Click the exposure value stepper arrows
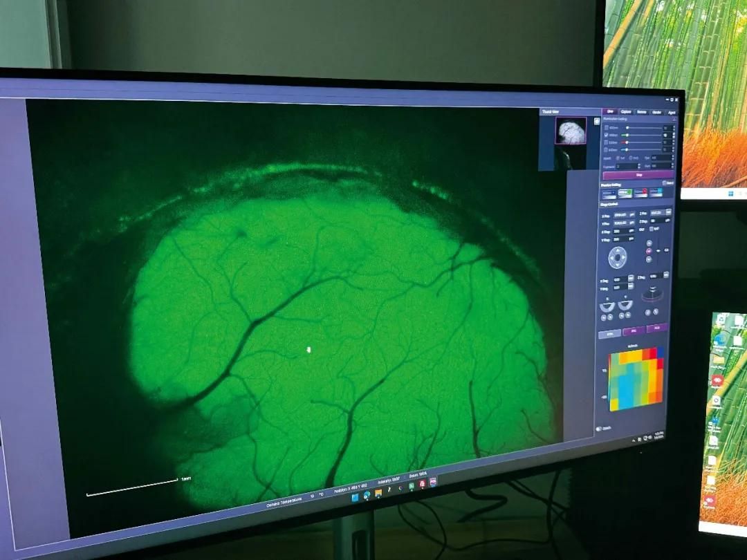 point(639,166)
